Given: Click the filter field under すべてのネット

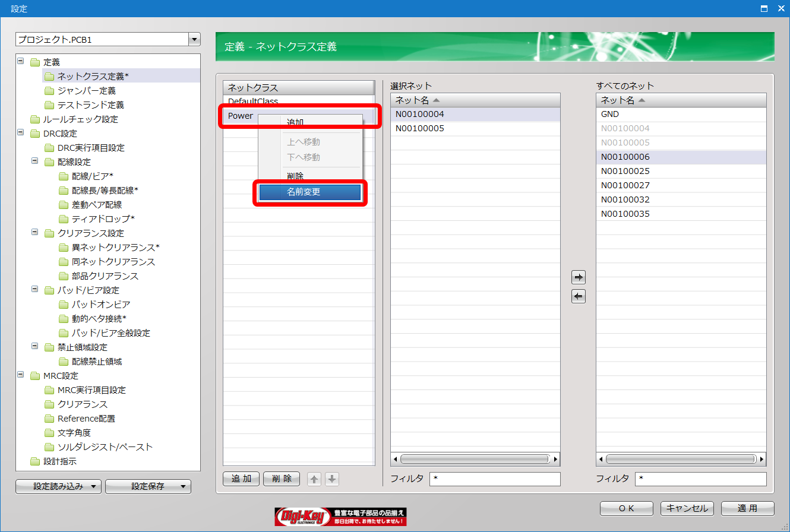Looking at the screenshot, I should tap(700, 479).
